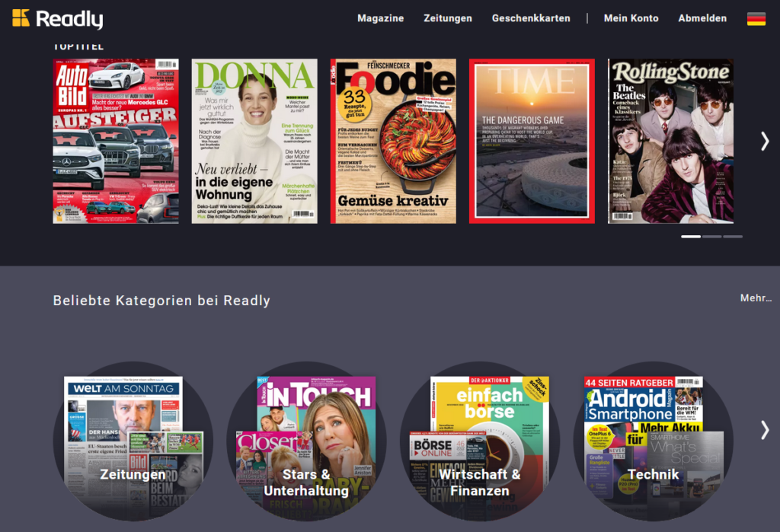This screenshot has width=780, height=532.
Task: Open the Rolling Stone magazine cover
Action: [670, 142]
